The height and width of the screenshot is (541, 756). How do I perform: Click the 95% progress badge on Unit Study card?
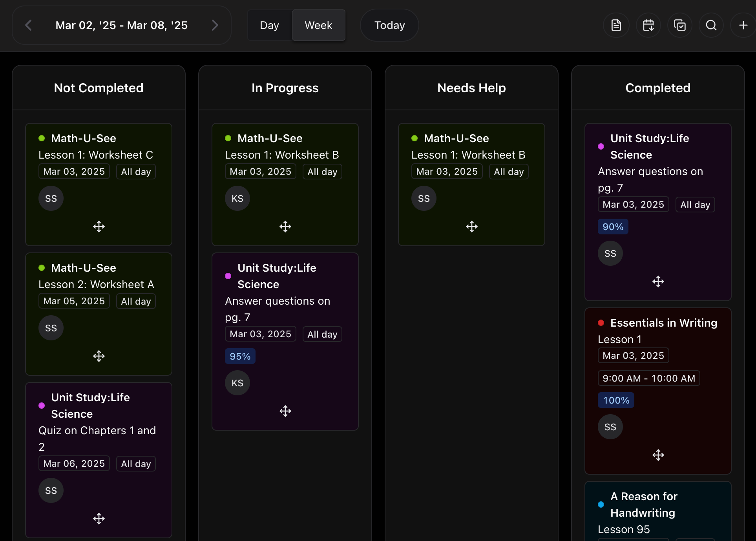240,356
